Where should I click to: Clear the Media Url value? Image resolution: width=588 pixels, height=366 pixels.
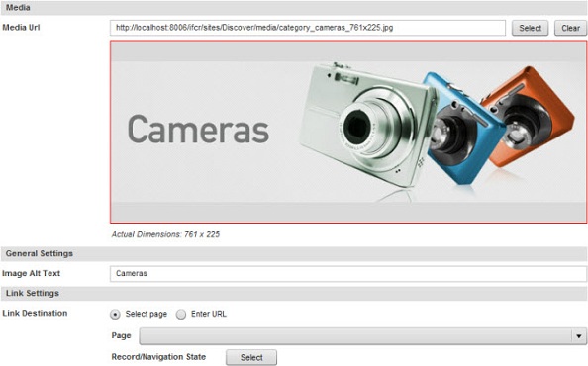click(570, 28)
